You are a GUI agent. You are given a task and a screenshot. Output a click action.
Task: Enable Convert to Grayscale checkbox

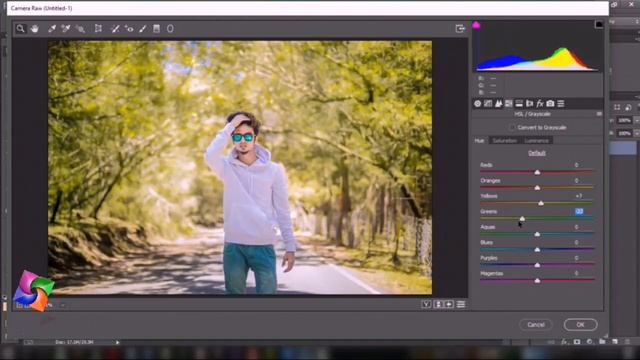(512, 127)
